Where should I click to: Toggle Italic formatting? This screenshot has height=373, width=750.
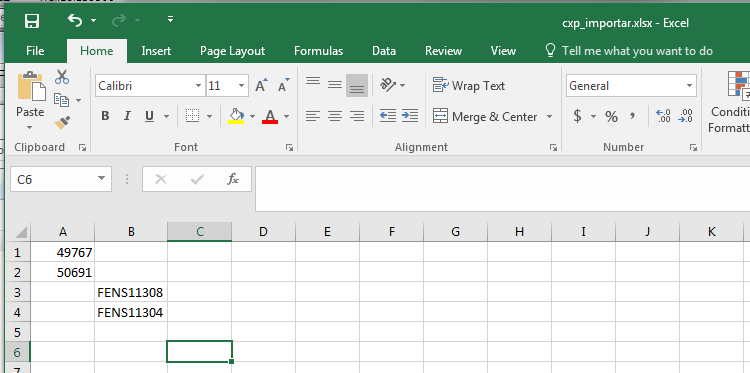(127, 116)
